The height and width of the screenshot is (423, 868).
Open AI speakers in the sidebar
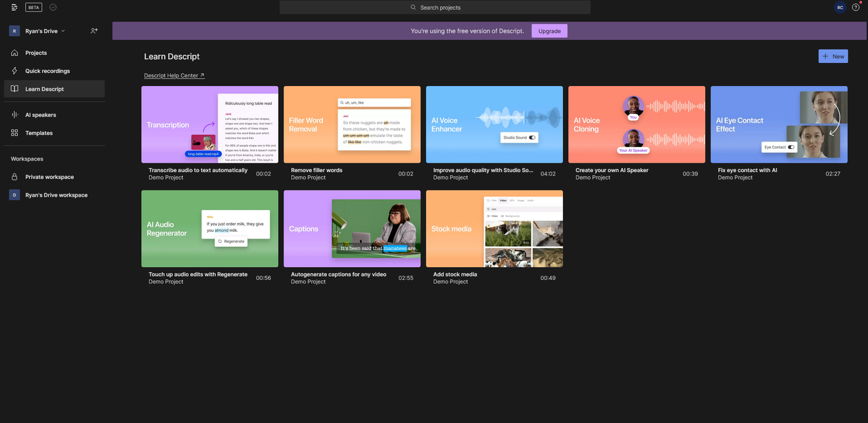(54, 115)
